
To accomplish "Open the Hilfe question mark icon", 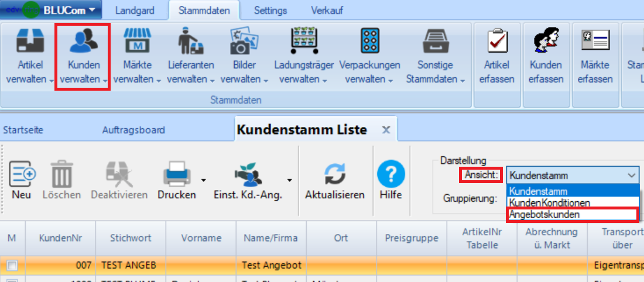I will click(391, 174).
